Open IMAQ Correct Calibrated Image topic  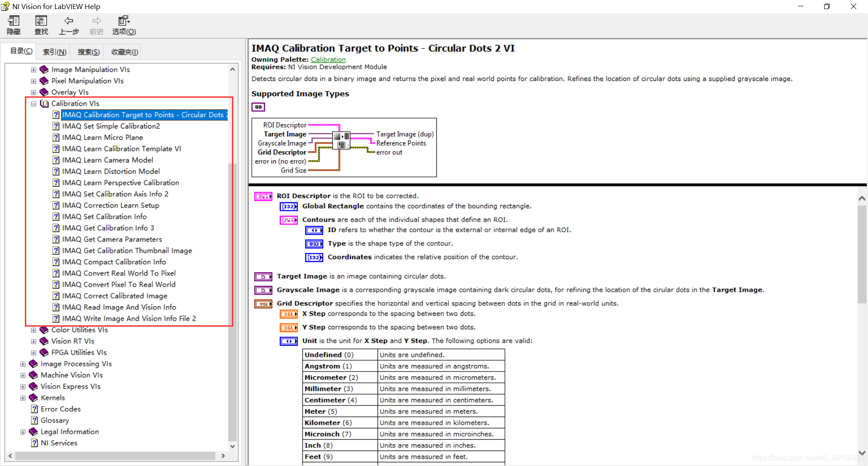click(114, 295)
